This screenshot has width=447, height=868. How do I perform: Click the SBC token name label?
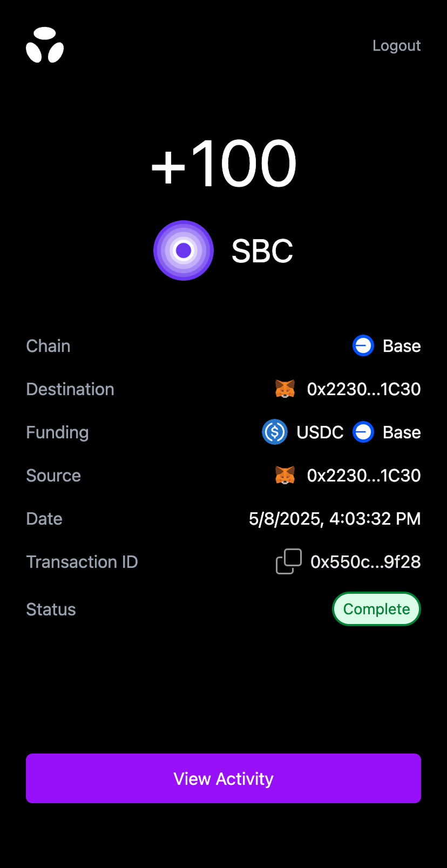click(x=262, y=251)
